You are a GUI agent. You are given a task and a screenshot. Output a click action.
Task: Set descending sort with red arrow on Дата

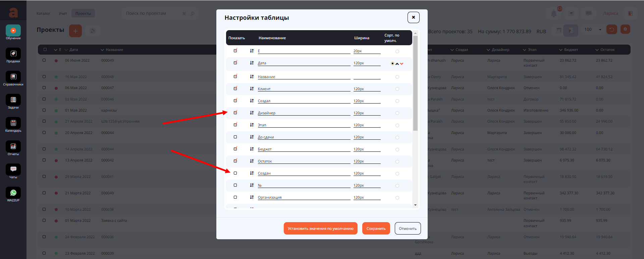402,64
